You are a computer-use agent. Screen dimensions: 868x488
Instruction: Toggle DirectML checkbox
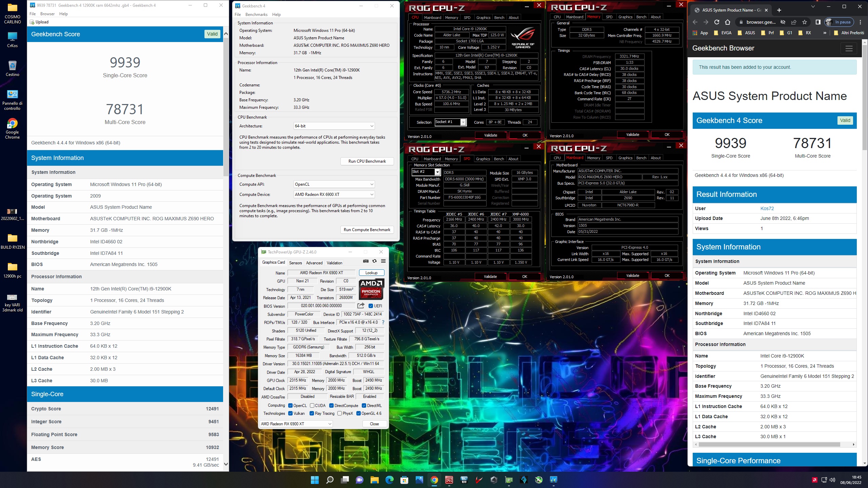click(364, 405)
